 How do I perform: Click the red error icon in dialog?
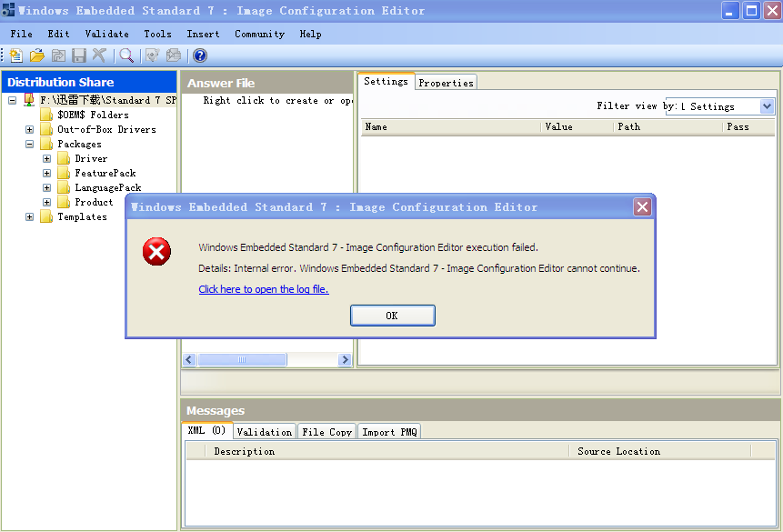click(156, 252)
